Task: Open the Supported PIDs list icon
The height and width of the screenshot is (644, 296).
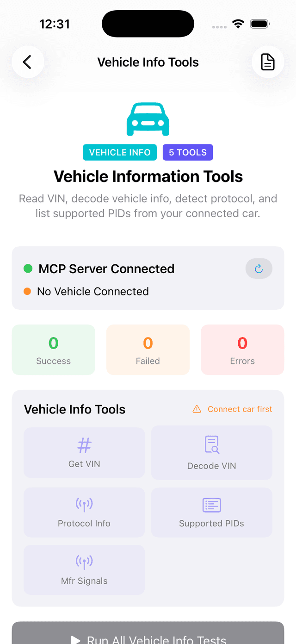Action: [211, 505]
